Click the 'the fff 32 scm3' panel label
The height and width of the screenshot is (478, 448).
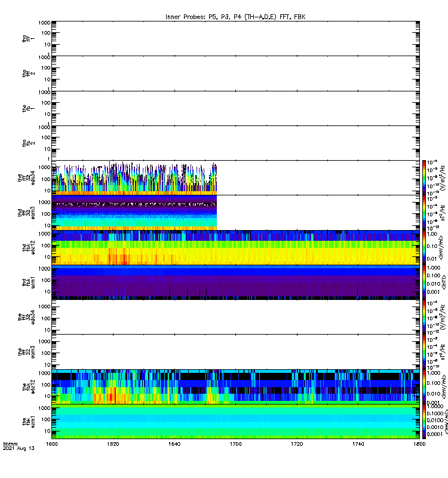(26, 352)
